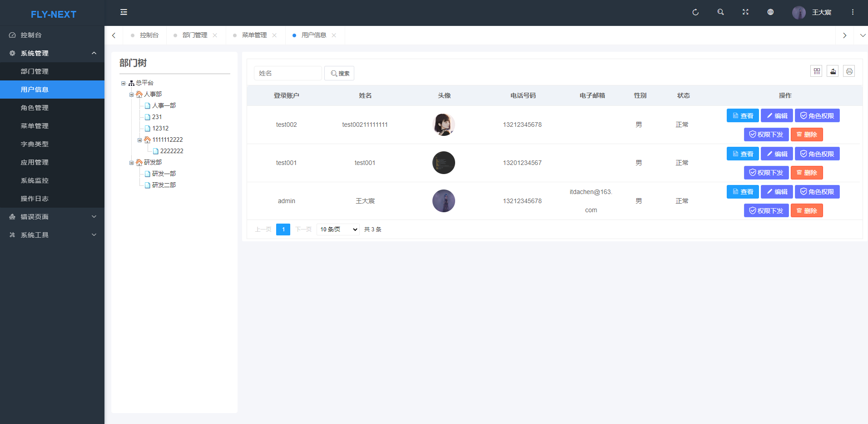Click the print icon above table
Viewport: 868px width, 424px height.
[x=849, y=71]
